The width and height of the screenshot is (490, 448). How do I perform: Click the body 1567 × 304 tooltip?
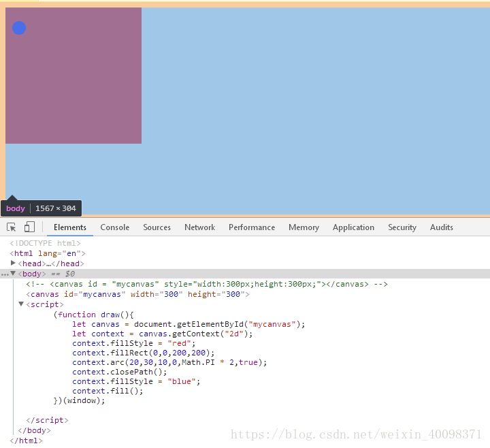point(41,208)
